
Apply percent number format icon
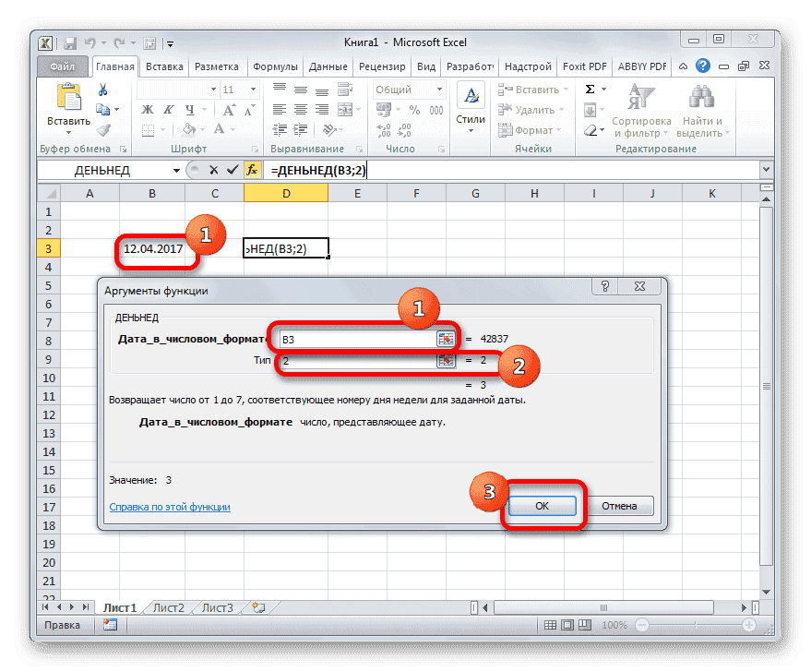(x=416, y=111)
